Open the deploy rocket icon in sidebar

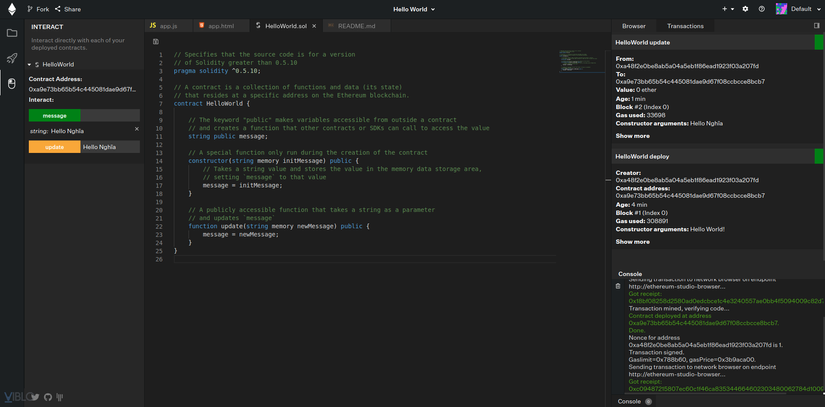[12, 59]
